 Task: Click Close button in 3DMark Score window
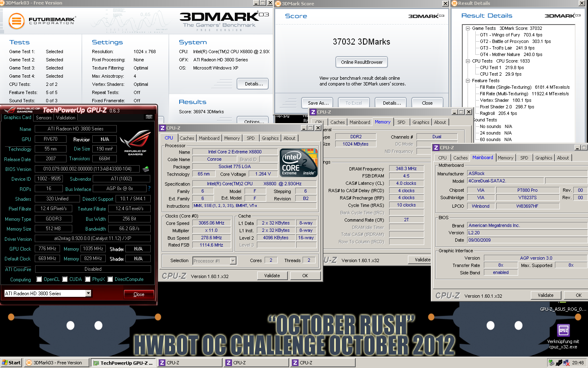click(x=427, y=103)
